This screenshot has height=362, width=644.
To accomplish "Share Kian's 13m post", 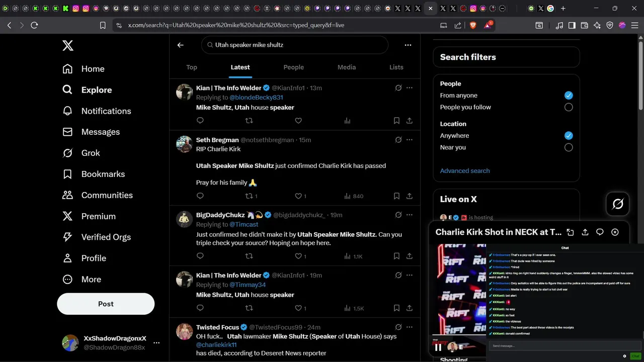I will [410, 121].
